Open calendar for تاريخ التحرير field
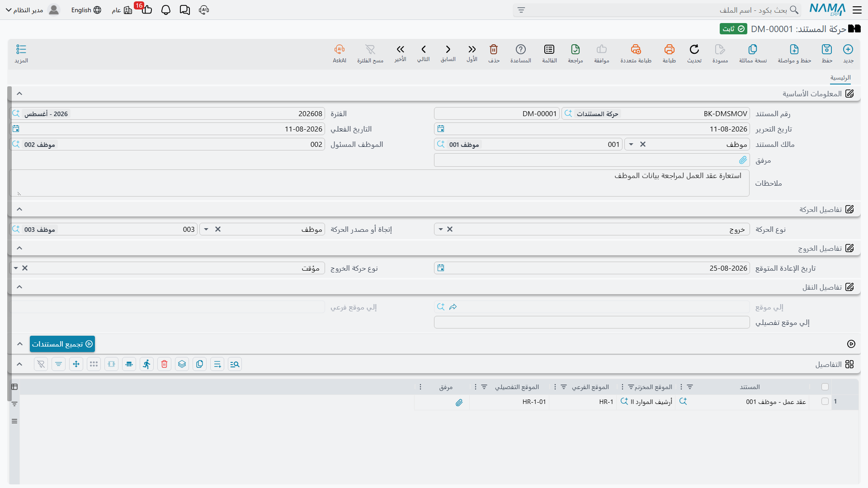The height and width of the screenshot is (488, 868). coord(441,129)
